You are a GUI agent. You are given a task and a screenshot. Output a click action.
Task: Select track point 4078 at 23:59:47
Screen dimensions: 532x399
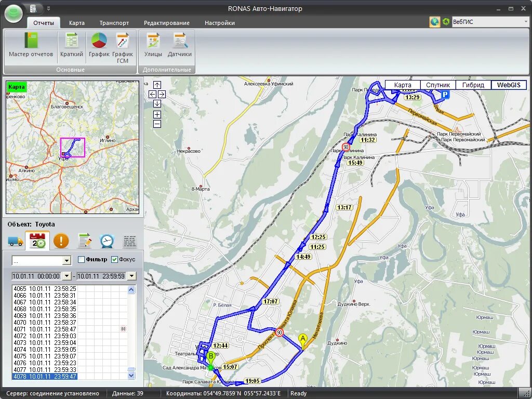pyautogui.click(x=45, y=377)
